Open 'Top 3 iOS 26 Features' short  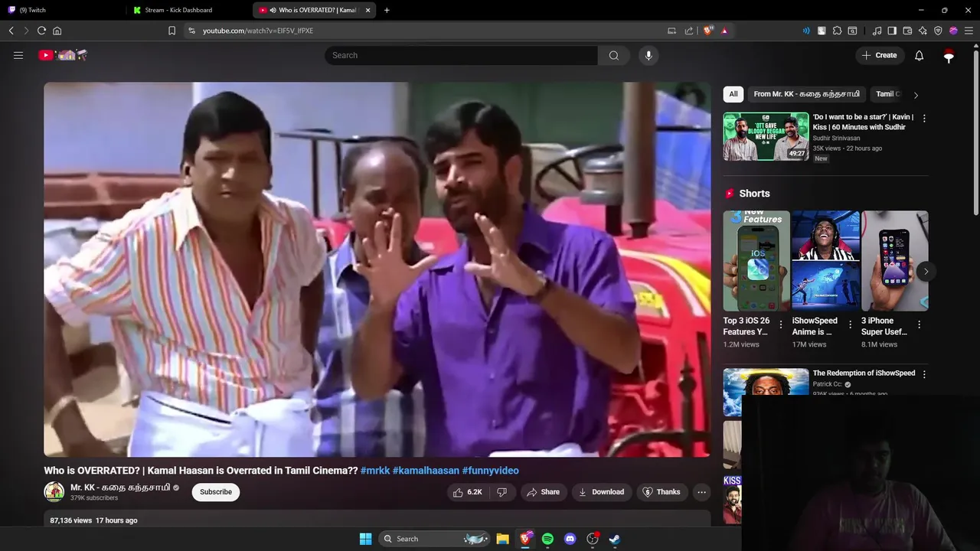tap(756, 261)
